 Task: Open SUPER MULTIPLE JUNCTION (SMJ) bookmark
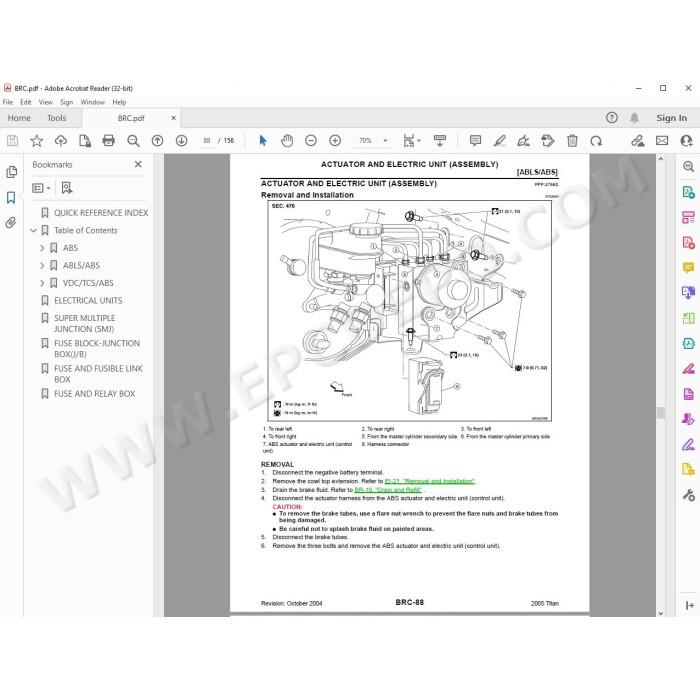coord(84,324)
